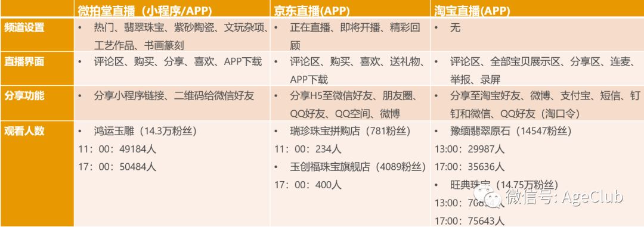The height and width of the screenshot is (227, 644).
Task: Click the line starting with 热门、翡翠珠宝
Action: [x=181, y=28]
